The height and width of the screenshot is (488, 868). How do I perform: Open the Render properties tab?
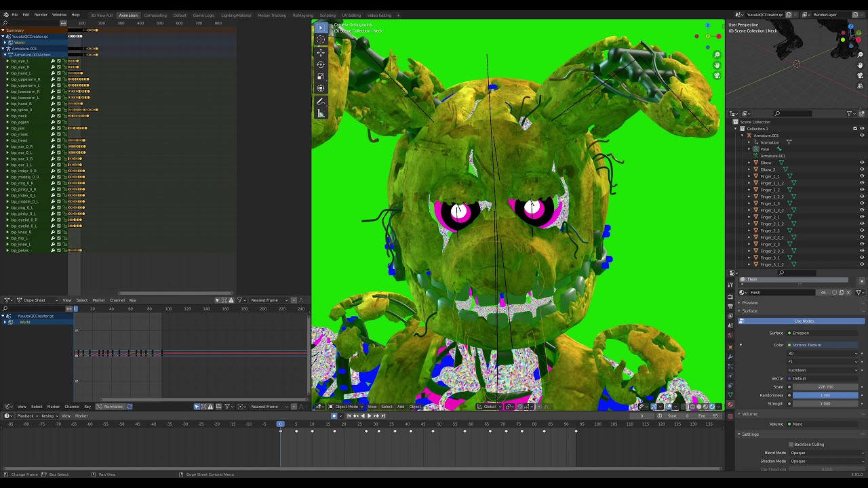pyautogui.click(x=730, y=296)
